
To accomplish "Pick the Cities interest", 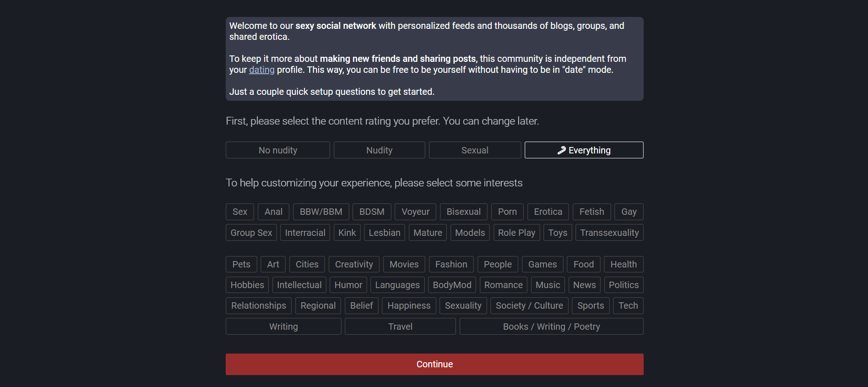I will tap(307, 264).
